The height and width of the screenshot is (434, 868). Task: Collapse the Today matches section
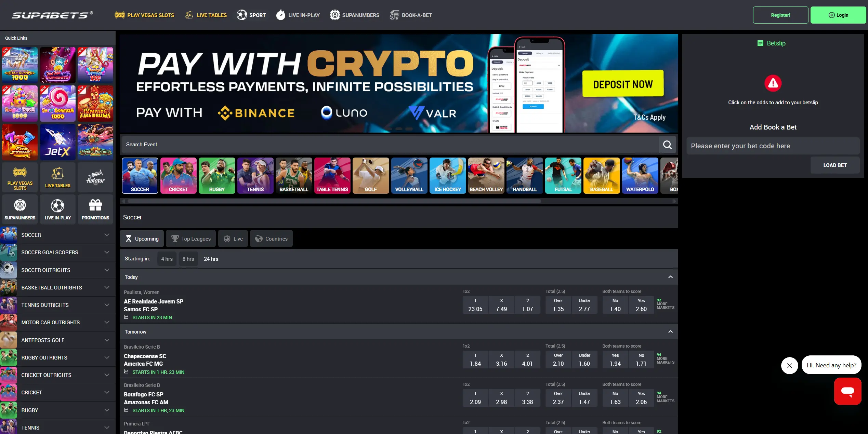670,277
